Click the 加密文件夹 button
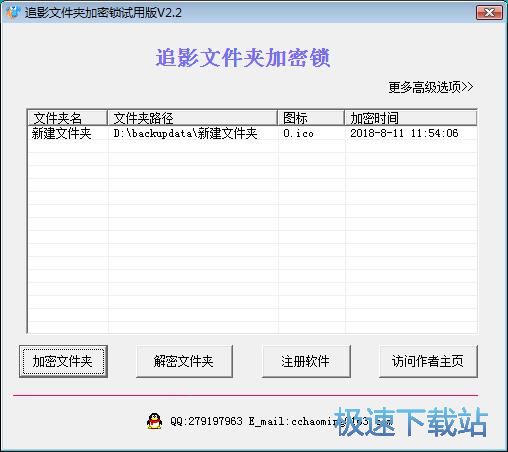The width and height of the screenshot is (508, 452). point(63,361)
